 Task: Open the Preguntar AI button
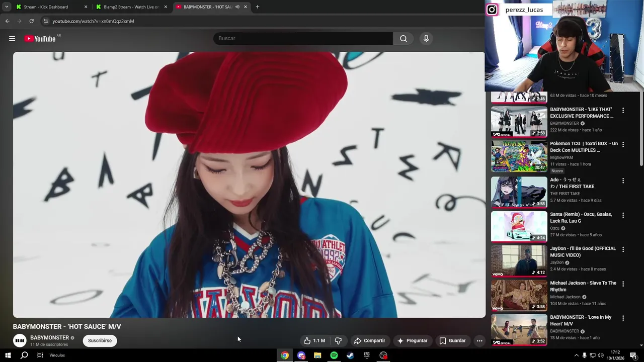[412, 340]
